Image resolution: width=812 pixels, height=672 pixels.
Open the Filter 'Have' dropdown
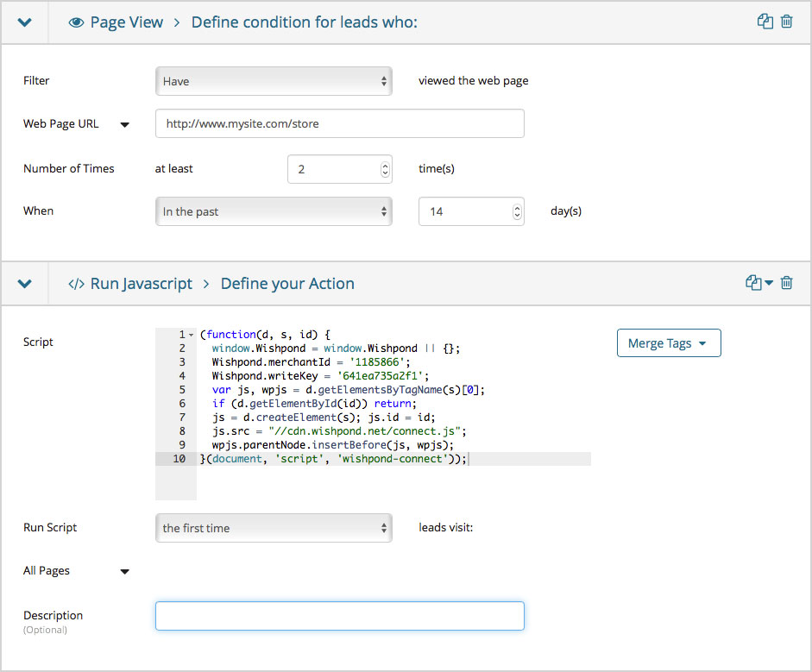pyautogui.click(x=274, y=81)
